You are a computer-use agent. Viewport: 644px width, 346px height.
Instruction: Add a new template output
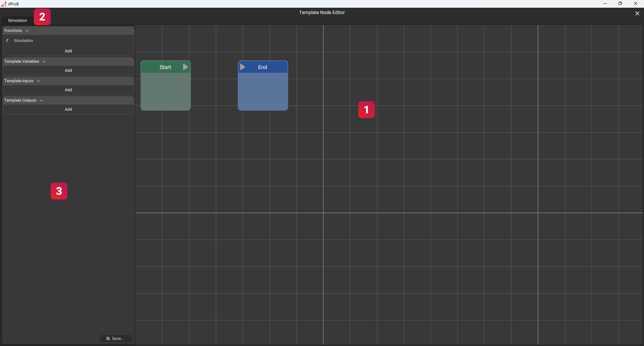pyautogui.click(x=68, y=109)
